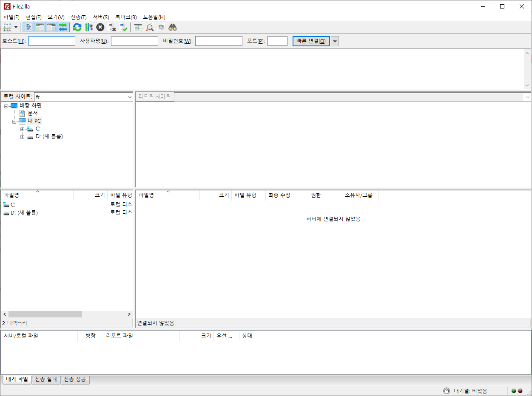Viewport: 532px width, 396px height.
Task: Sort local list by 크기 column
Action: 91,195
